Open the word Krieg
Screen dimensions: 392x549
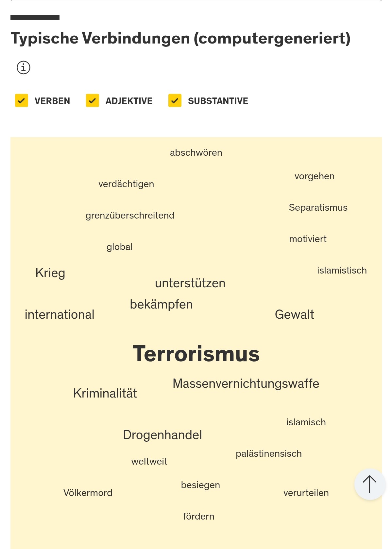click(50, 273)
